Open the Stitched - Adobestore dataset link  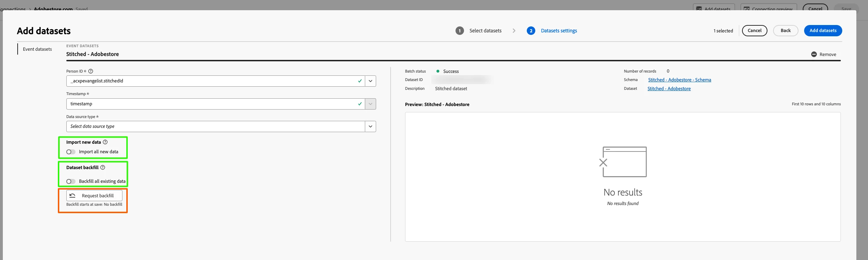(x=669, y=89)
